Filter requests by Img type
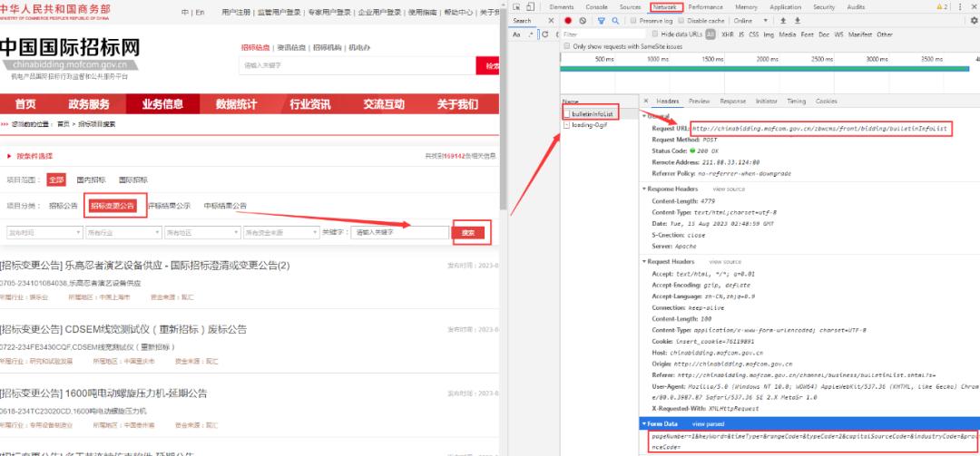The image size is (980, 456). tap(769, 34)
